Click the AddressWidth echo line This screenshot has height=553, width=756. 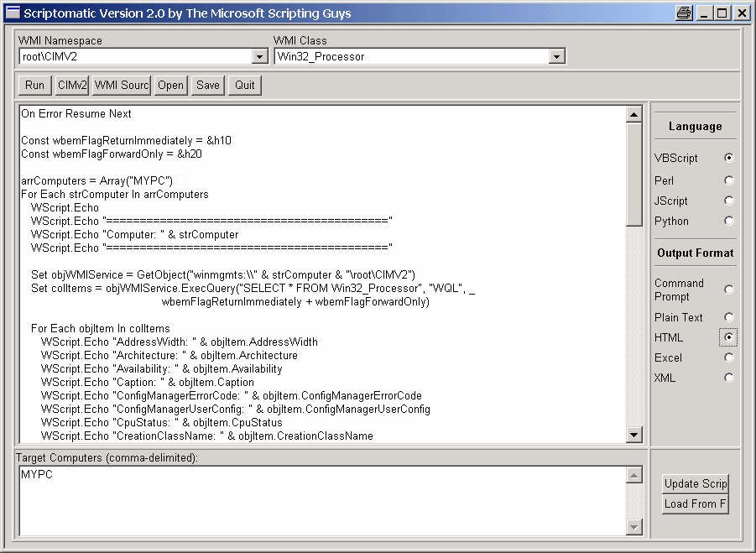click(x=180, y=342)
